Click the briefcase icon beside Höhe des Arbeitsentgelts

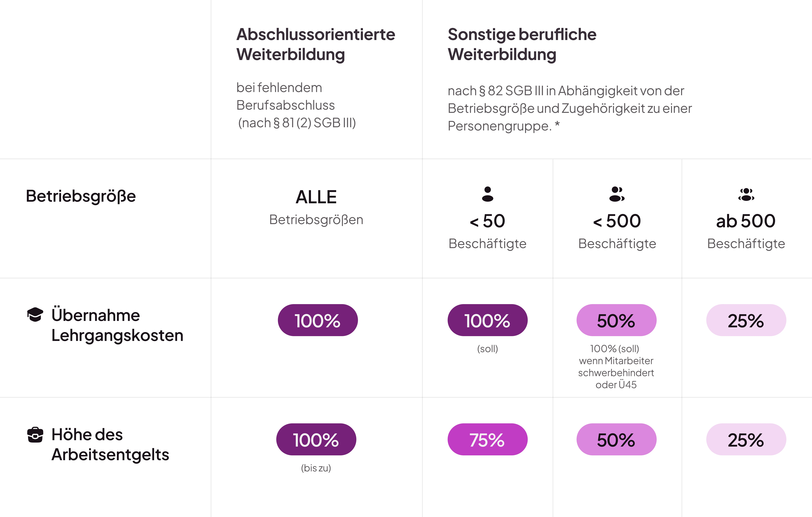coord(35,435)
